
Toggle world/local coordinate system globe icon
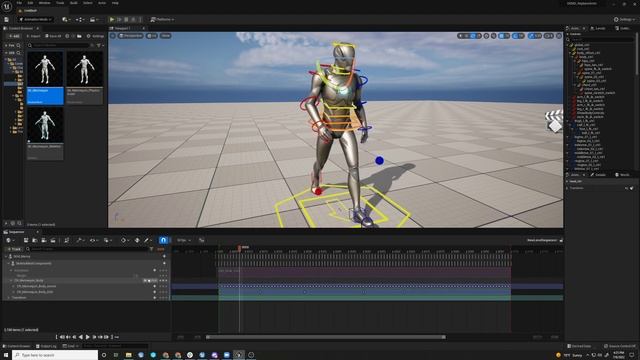[486, 36]
